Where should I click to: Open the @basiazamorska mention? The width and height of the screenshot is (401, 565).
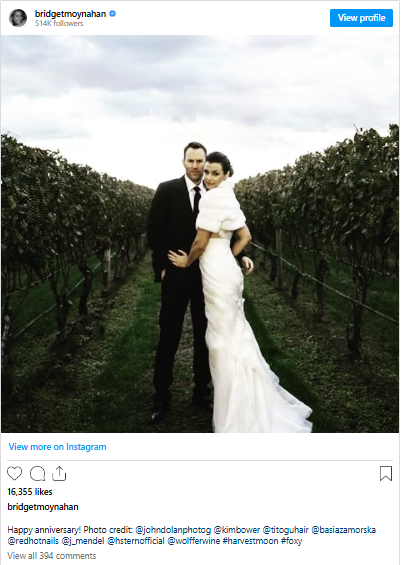344,530
